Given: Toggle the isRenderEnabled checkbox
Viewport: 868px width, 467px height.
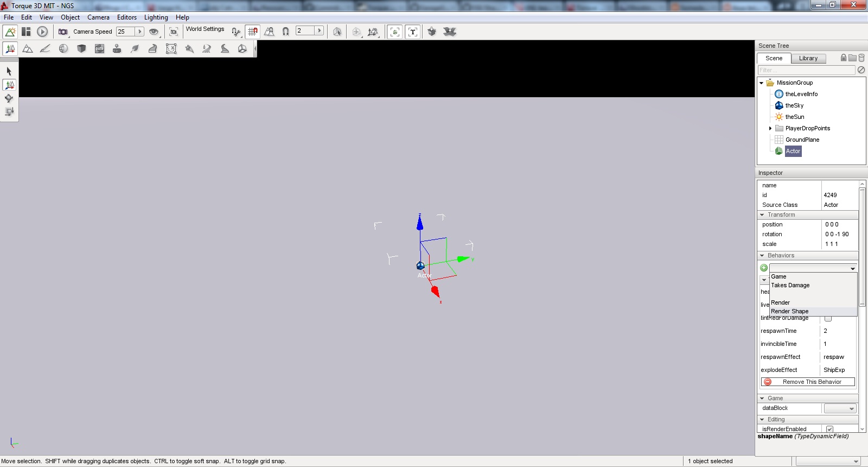Looking at the screenshot, I should 829,429.
